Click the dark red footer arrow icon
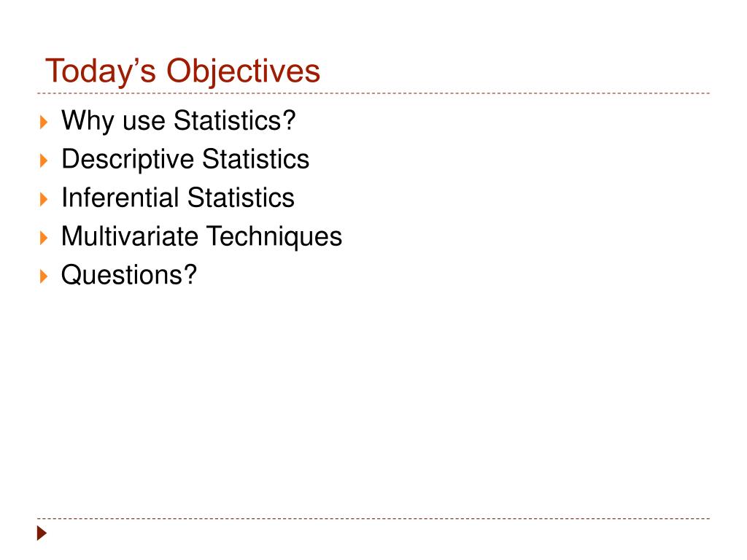This screenshot has width=747, height=560. pos(42,533)
